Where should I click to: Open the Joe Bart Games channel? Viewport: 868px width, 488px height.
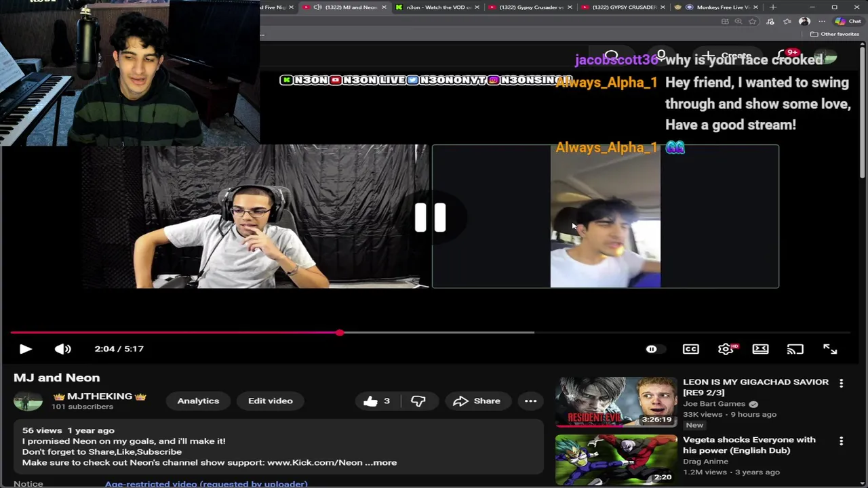(x=714, y=404)
